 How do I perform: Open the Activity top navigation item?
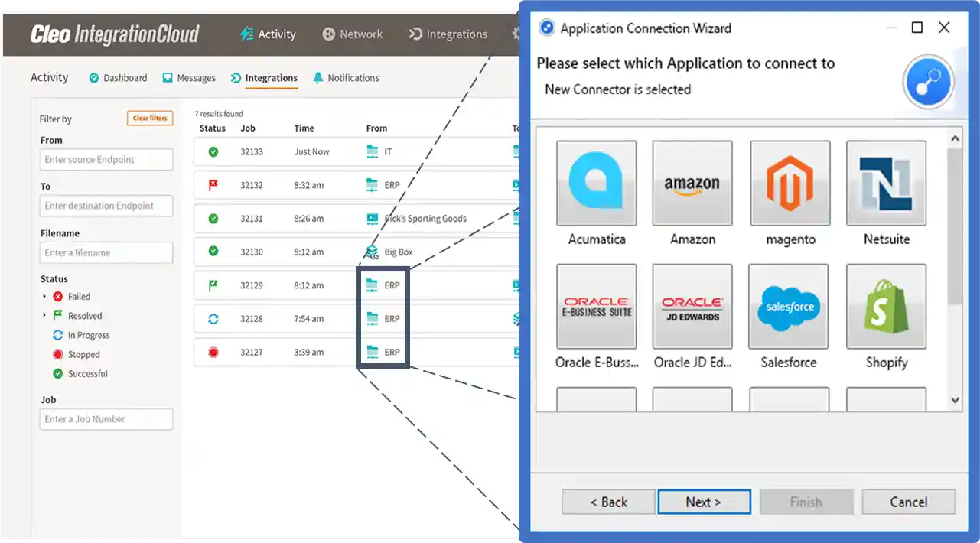click(268, 34)
